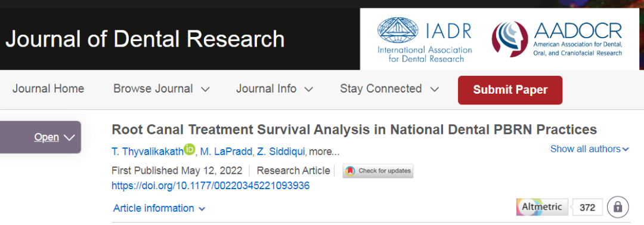The height and width of the screenshot is (225, 644).
Task: Expand the Browse Journal menu
Action: (x=162, y=89)
